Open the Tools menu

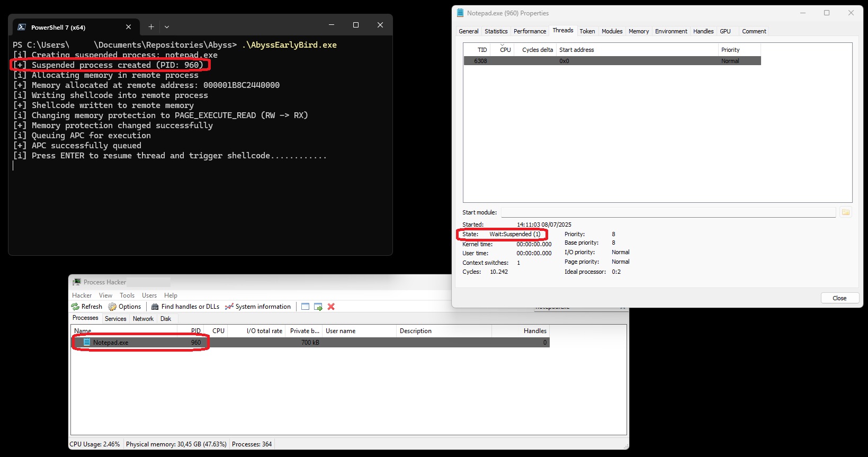(127, 295)
